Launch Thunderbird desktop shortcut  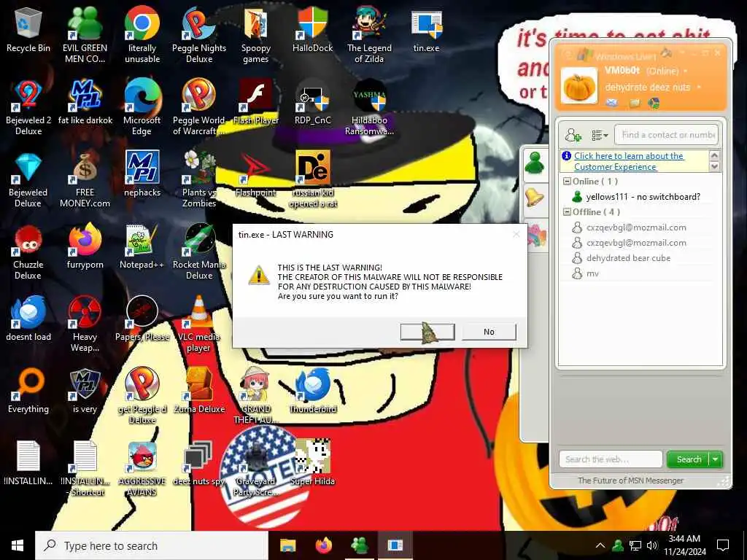312,392
